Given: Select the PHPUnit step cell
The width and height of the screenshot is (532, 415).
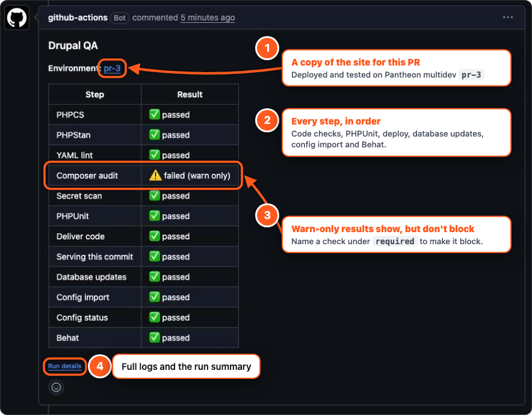Looking at the screenshot, I should point(94,216).
